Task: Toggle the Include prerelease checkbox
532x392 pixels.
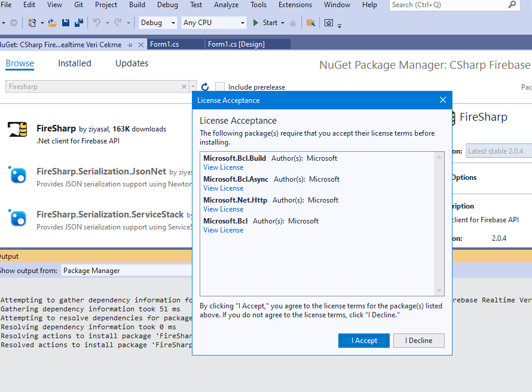Action: pyautogui.click(x=220, y=87)
